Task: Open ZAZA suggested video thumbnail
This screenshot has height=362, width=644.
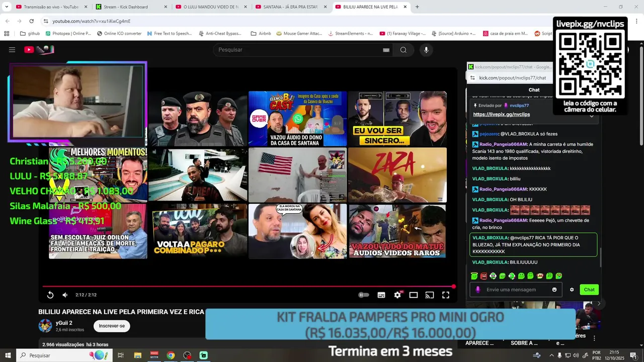Action: (397, 175)
